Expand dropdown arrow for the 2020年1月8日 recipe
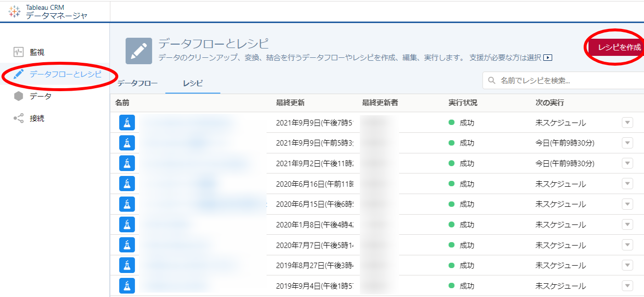 (627, 224)
